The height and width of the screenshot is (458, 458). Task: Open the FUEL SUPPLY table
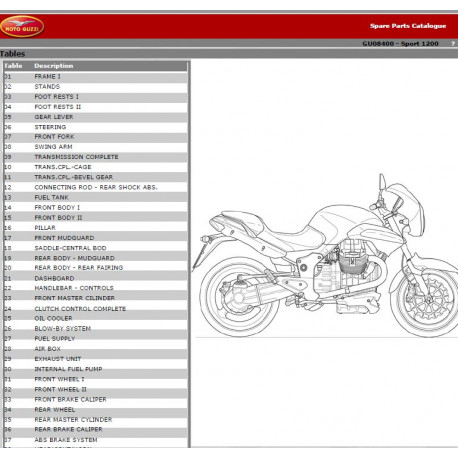coord(96,339)
